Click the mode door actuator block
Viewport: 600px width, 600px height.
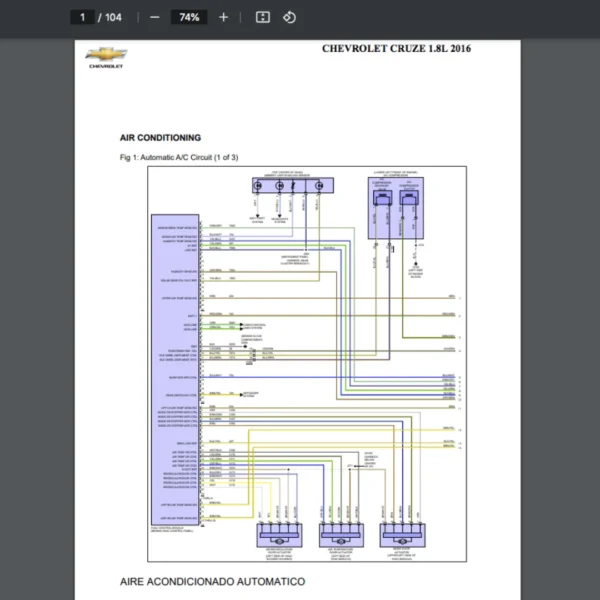(x=404, y=538)
